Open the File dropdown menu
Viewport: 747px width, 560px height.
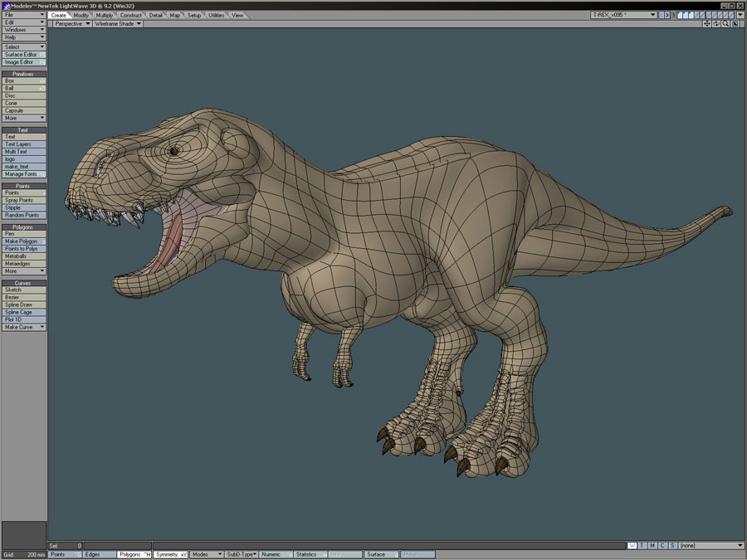pos(24,15)
